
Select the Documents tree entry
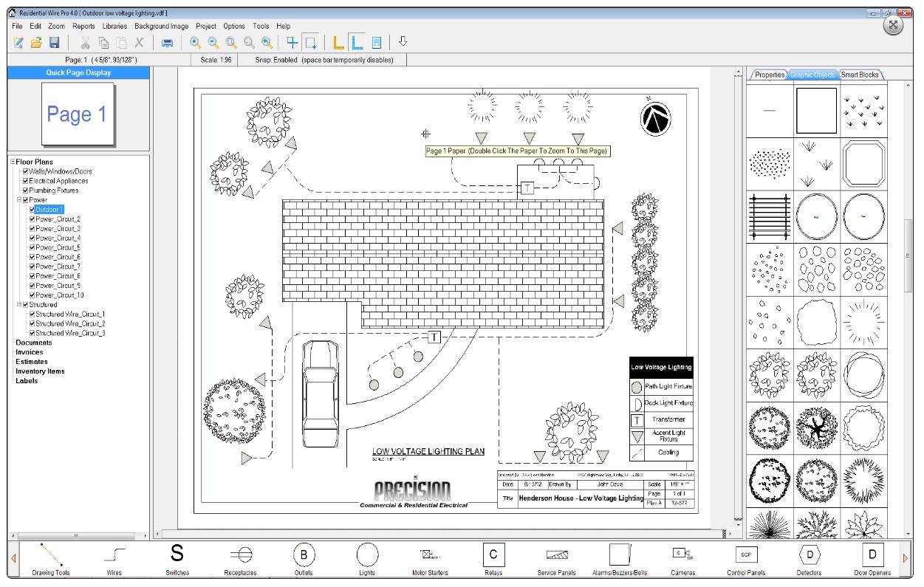coord(34,343)
